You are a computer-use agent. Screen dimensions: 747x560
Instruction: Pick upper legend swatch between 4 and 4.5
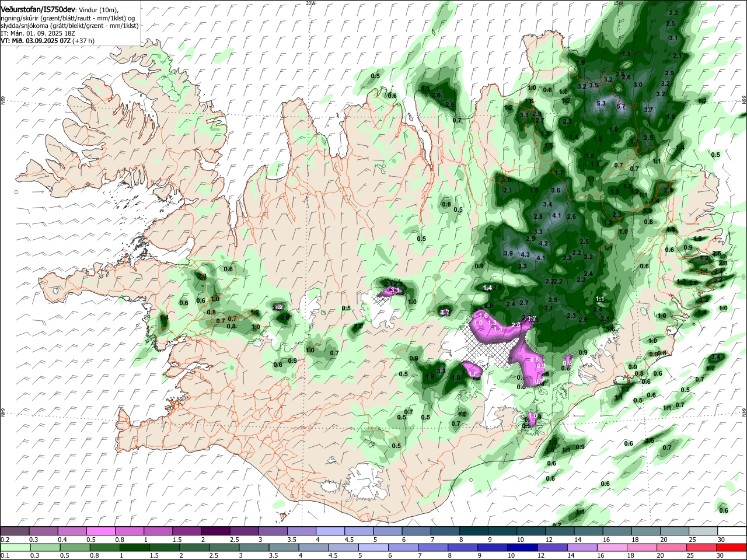[x=330, y=531]
